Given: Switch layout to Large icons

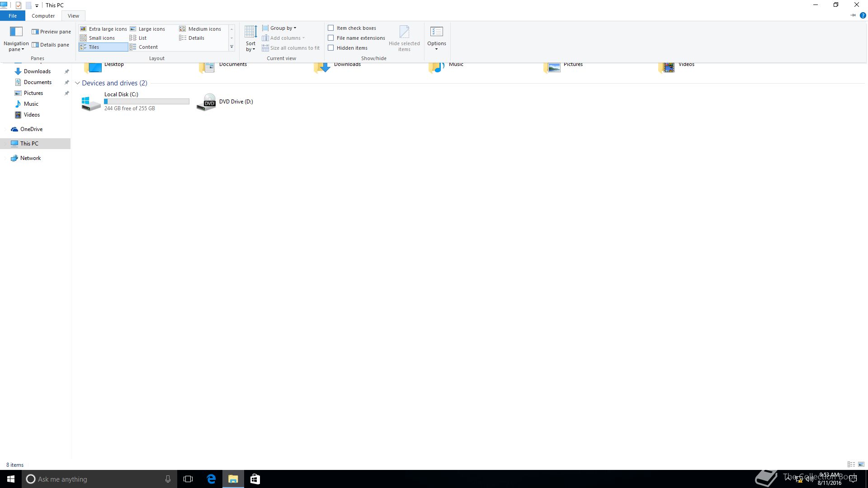Looking at the screenshot, I should 147,29.
